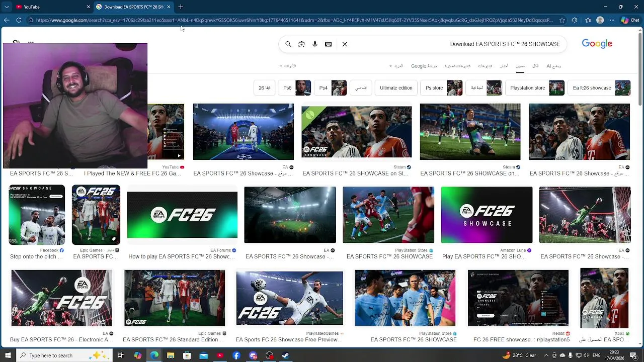Open the PlayStation Store match tackle image
The width and height of the screenshot is (644, 362).
point(388,215)
